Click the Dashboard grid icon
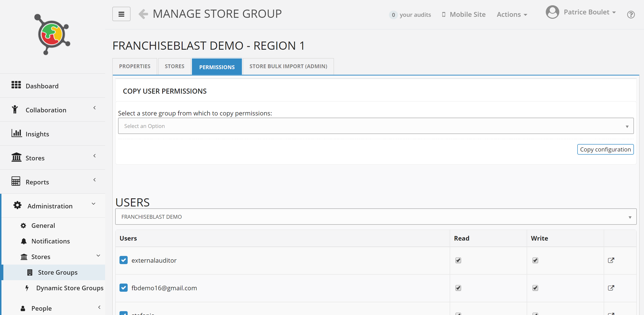 (x=16, y=85)
